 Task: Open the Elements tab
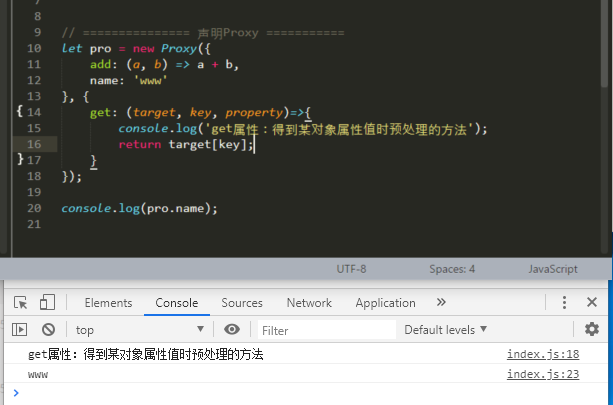tap(108, 303)
